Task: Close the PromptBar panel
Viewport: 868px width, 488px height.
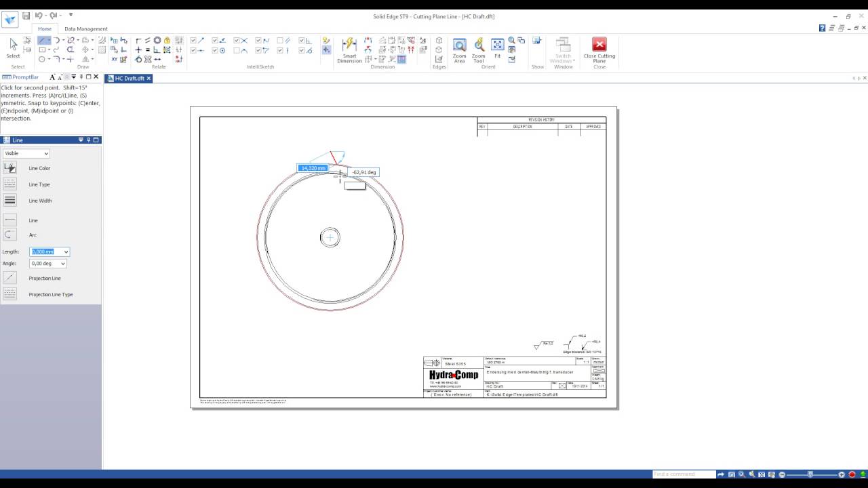Action: [96, 77]
